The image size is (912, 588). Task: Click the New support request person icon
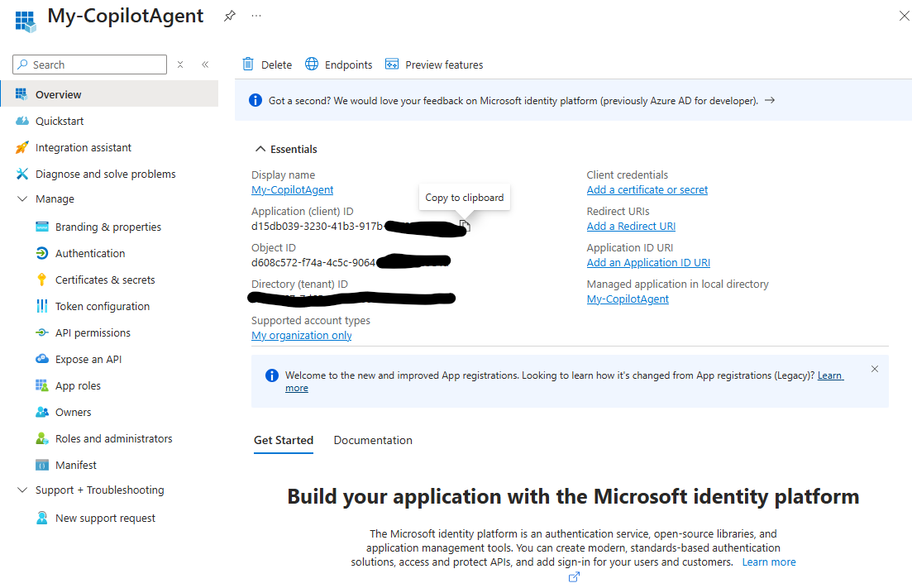pos(42,519)
